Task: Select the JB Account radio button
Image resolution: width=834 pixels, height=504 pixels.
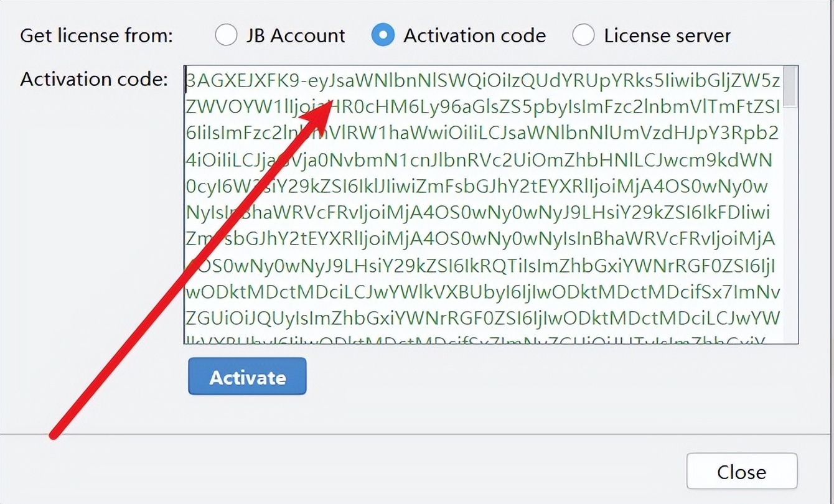Action: click(226, 35)
